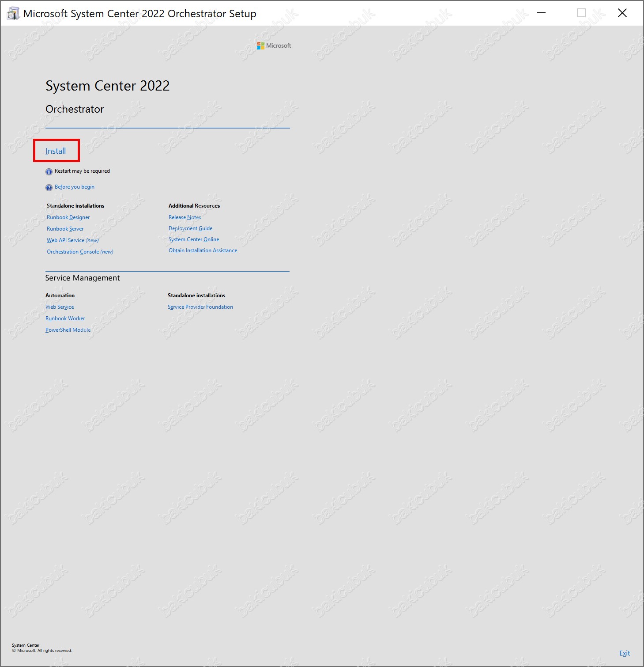The width and height of the screenshot is (644, 667).
Task: Click the System Center 2022 title
Action: [108, 86]
